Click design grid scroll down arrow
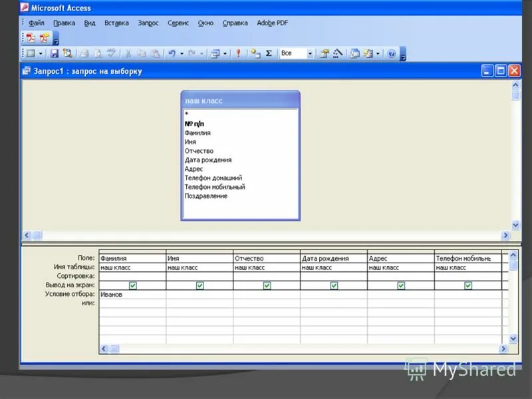The height and width of the screenshot is (399, 532). tap(513, 338)
